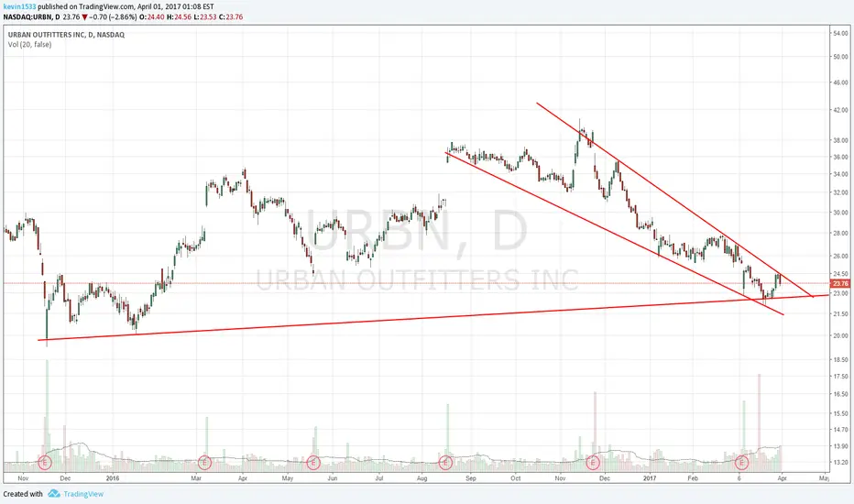This screenshot has width=854, height=504.
Task: Click the Jul label on the time axis
Action: [x=379, y=478]
